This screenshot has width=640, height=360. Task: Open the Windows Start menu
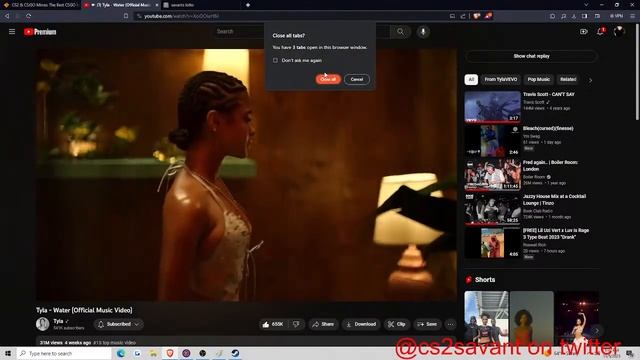[8, 353]
